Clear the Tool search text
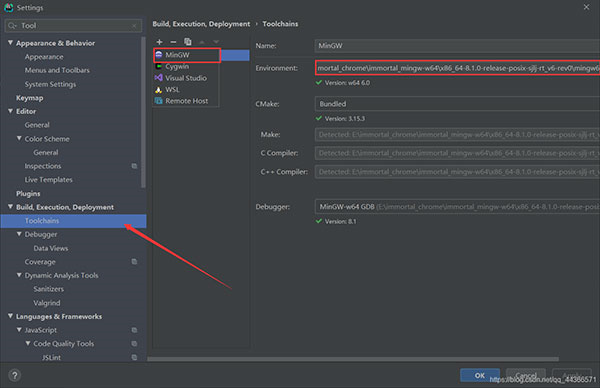 point(134,26)
